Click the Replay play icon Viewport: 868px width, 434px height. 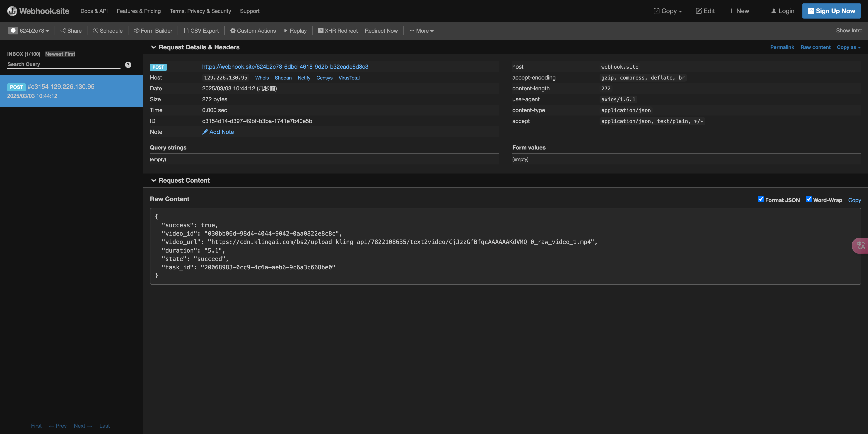(x=286, y=31)
